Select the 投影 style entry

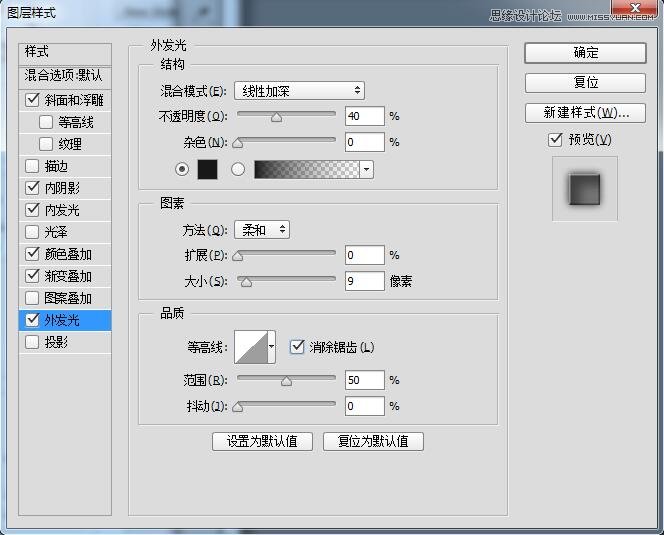pyautogui.click(x=56, y=342)
